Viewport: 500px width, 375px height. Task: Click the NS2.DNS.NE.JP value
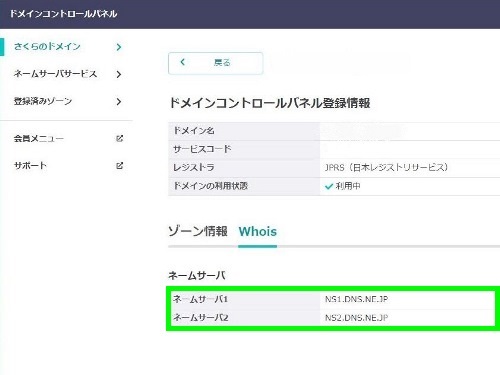click(356, 318)
